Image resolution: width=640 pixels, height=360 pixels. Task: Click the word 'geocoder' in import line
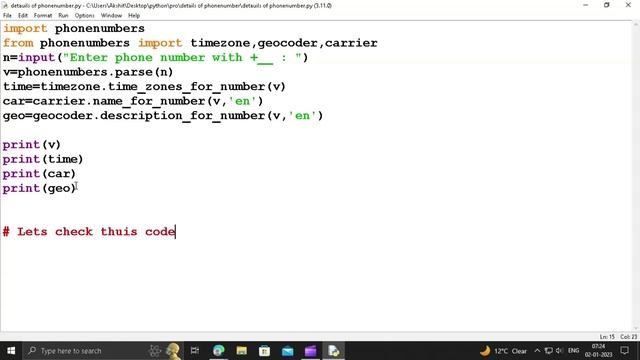(287, 43)
